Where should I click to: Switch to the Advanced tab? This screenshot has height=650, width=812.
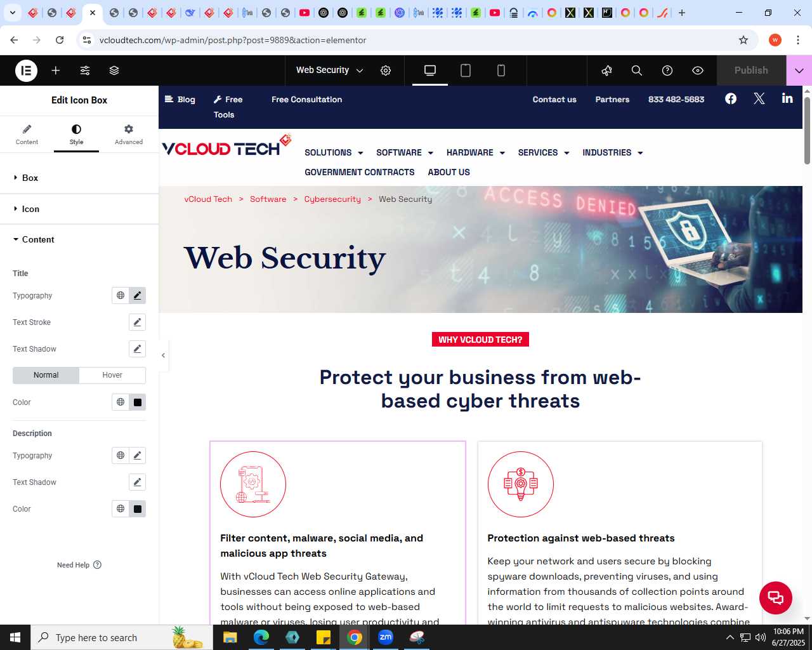coord(129,135)
